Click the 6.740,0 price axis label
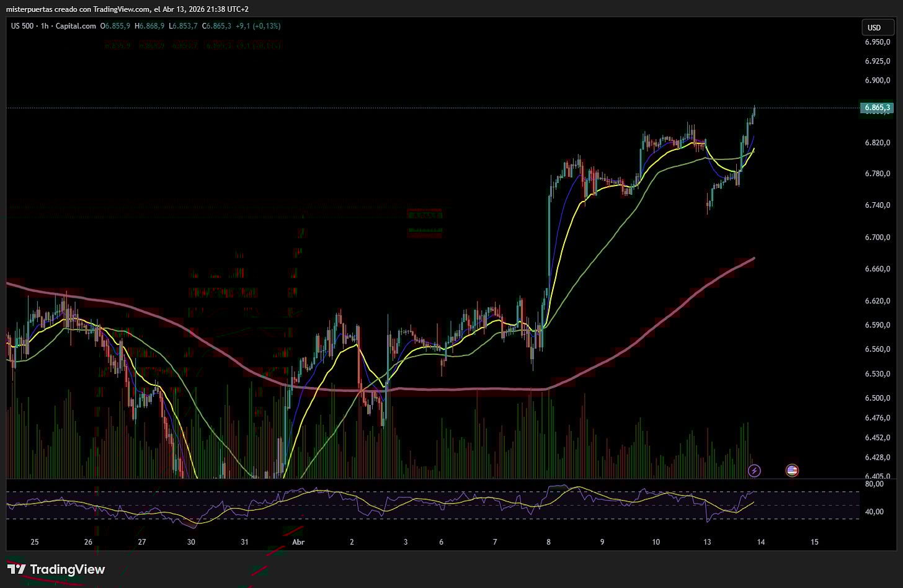903x588 pixels. [878, 205]
